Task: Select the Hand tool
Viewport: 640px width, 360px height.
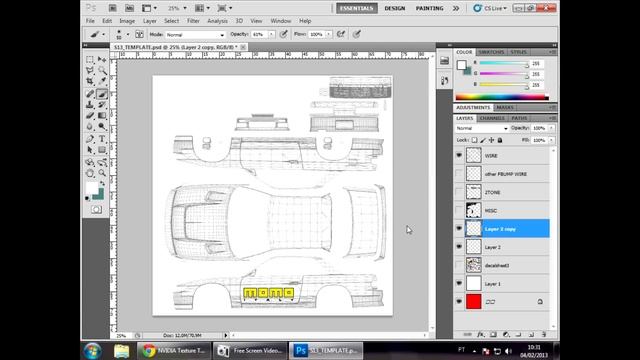Action: click(x=90, y=173)
